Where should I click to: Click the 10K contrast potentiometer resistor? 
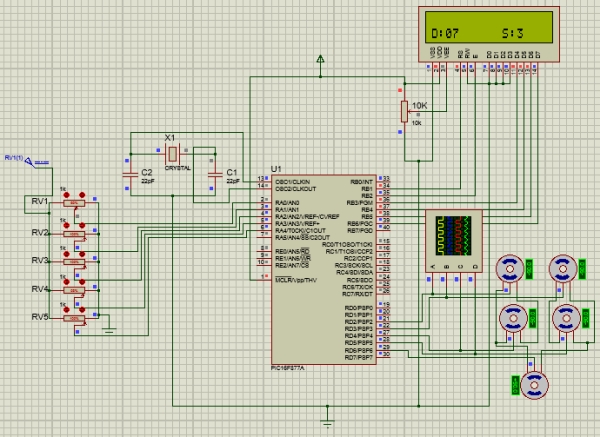tap(404, 111)
